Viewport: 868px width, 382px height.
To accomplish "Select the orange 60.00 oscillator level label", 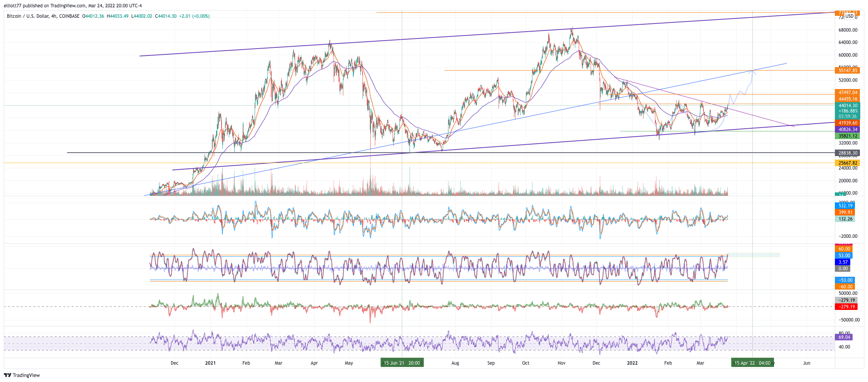I will 844,249.
